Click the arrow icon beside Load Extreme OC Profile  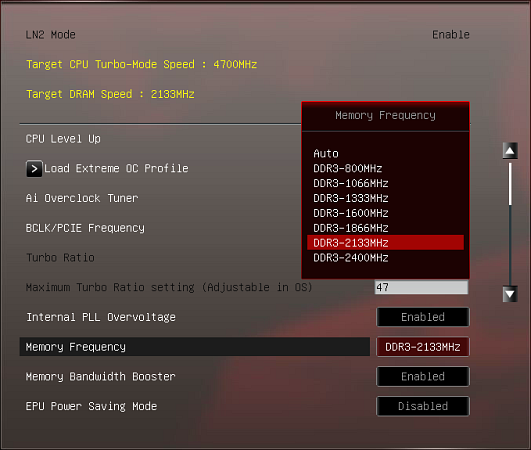coord(34,169)
